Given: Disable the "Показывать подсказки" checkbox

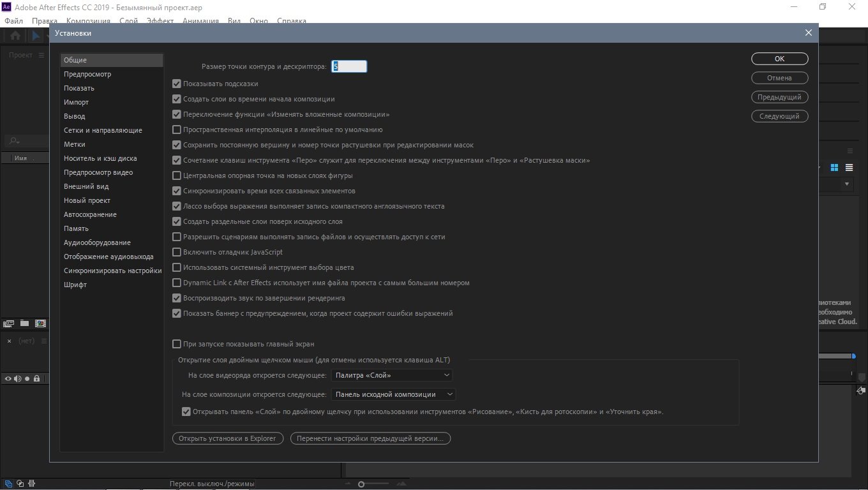Looking at the screenshot, I should click(177, 84).
